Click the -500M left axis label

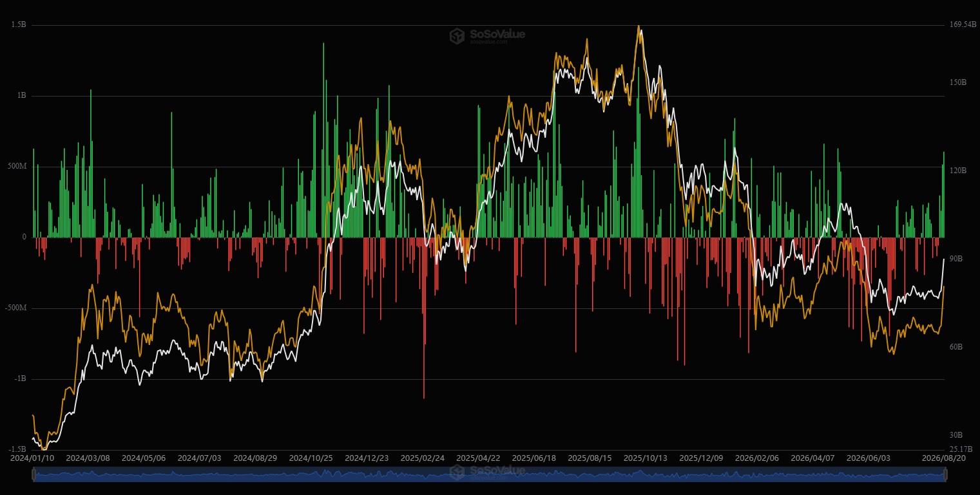tap(15, 308)
